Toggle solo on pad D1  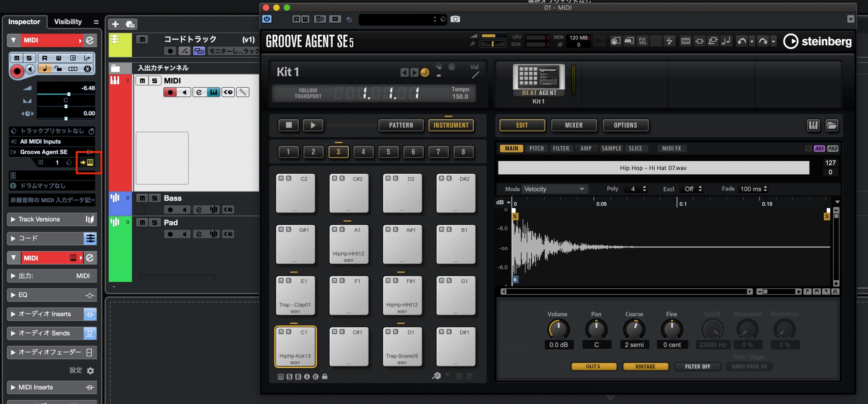click(x=395, y=331)
